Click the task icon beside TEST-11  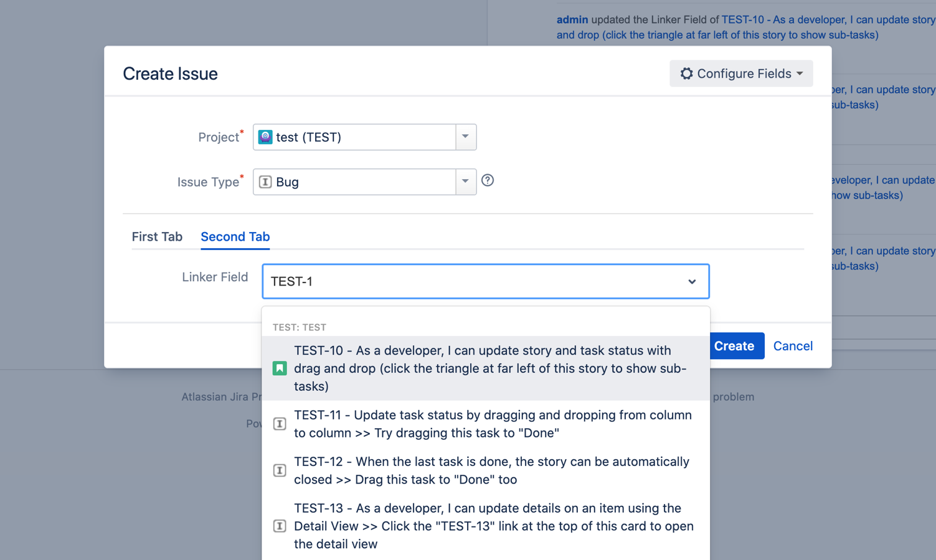280,424
